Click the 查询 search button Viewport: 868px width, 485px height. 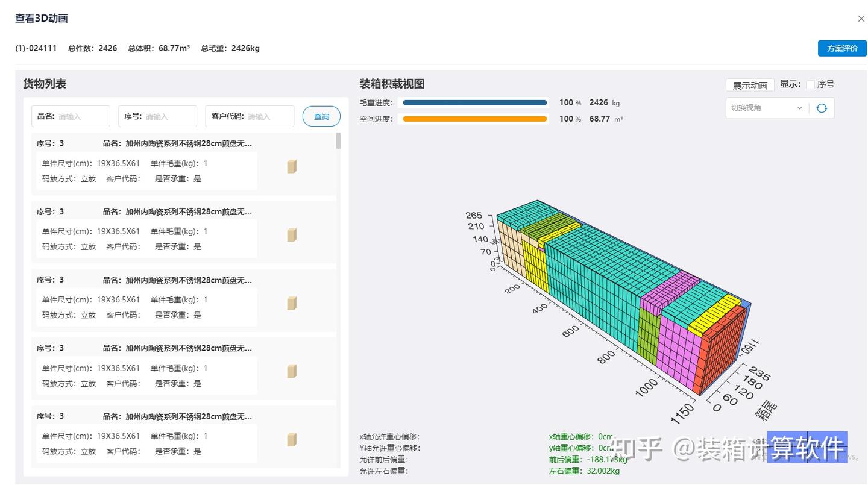pyautogui.click(x=321, y=117)
